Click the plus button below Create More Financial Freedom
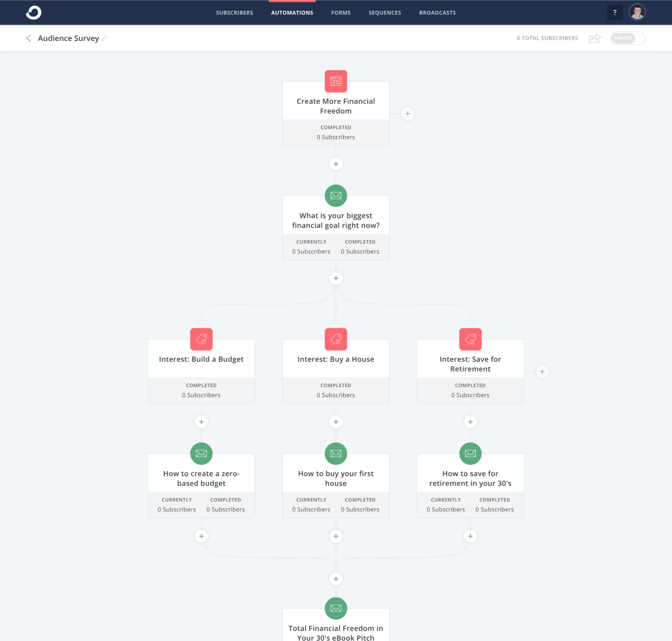Screen dimensions: 672x641 point(335,163)
